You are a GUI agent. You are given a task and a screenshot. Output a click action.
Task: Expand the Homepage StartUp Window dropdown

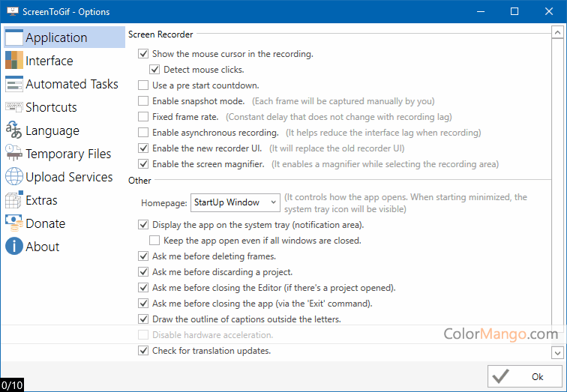235,202
